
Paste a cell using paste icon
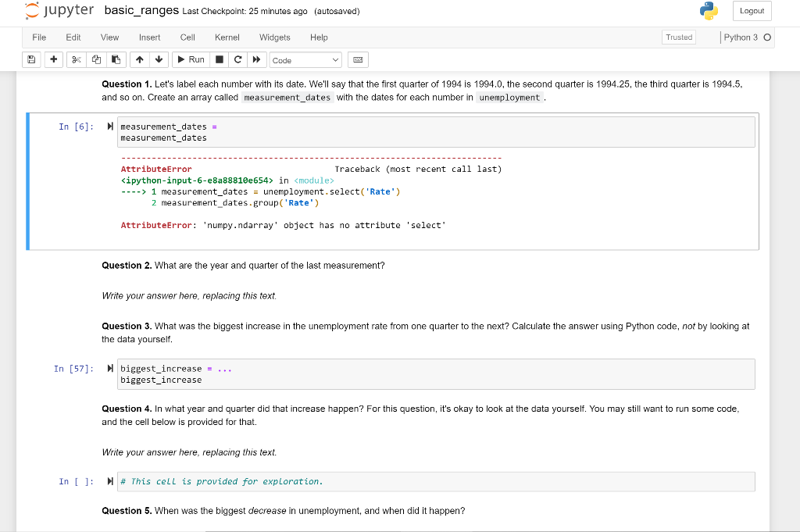[114, 59]
